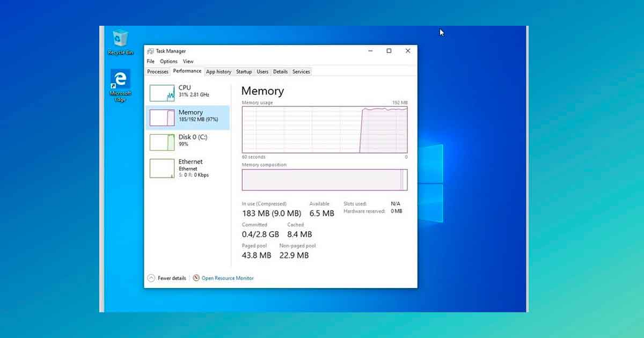
Task: Click the 8.4 MB cached value
Action: click(x=299, y=234)
